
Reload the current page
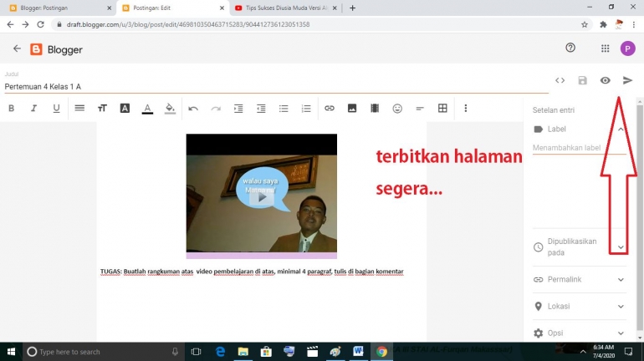tap(40, 24)
